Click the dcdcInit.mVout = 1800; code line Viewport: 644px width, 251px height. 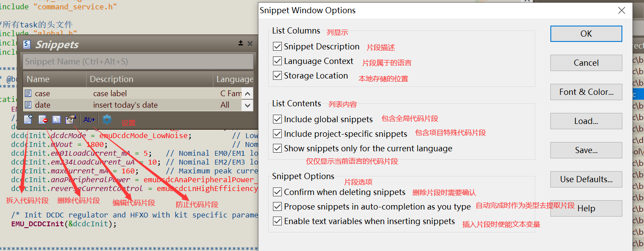point(59,144)
